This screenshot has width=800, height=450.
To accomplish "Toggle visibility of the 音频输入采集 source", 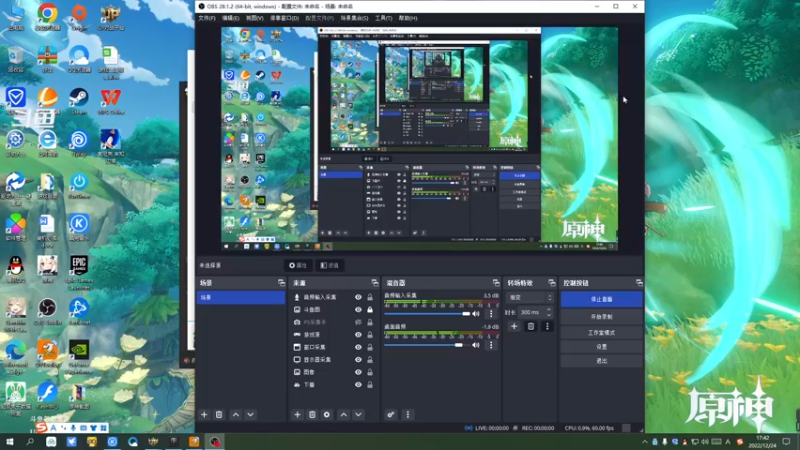I will click(358, 297).
